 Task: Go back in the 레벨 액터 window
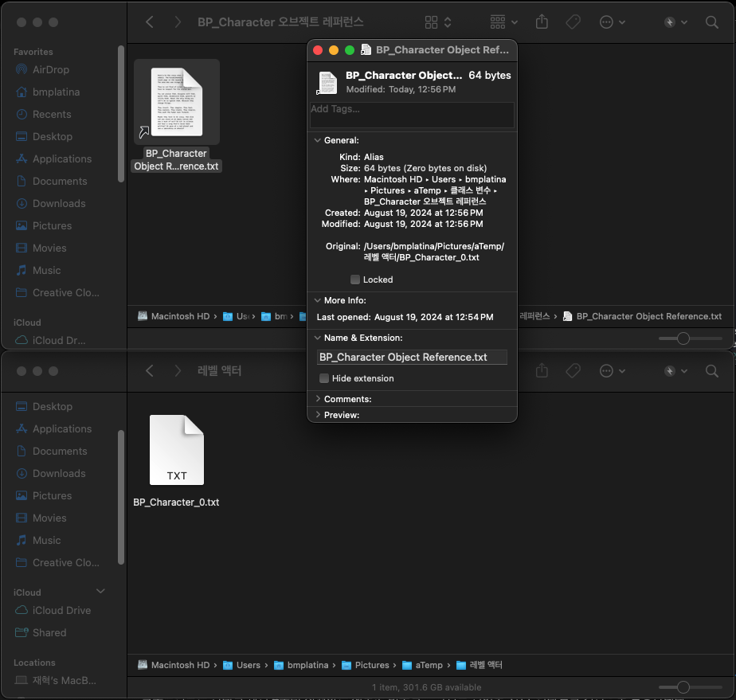pyautogui.click(x=150, y=371)
